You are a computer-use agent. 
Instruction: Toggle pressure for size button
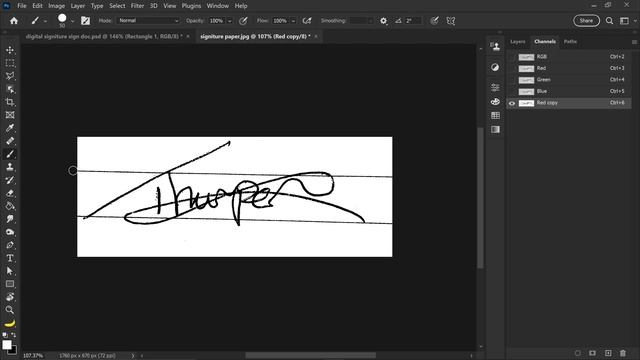click(434, 21)
